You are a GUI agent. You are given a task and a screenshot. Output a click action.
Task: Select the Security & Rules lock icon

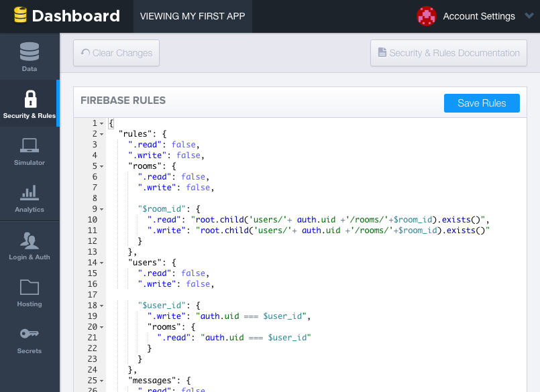30,99
